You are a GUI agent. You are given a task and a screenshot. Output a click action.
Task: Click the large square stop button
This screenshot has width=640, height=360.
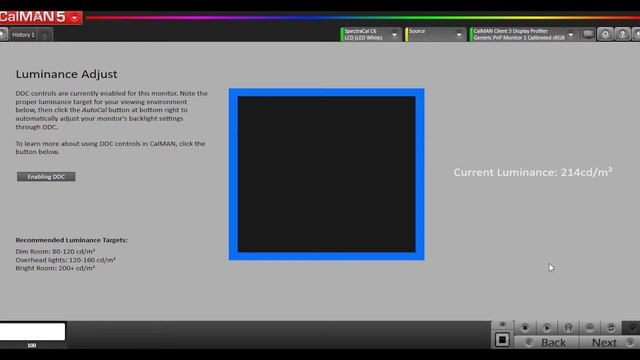(502, 340)
